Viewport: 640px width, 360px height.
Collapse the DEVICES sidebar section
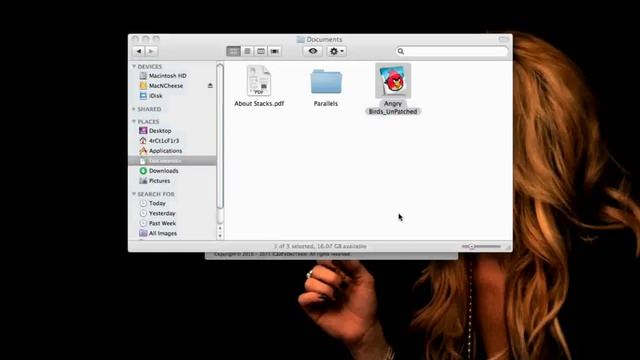tap(134, 66)
